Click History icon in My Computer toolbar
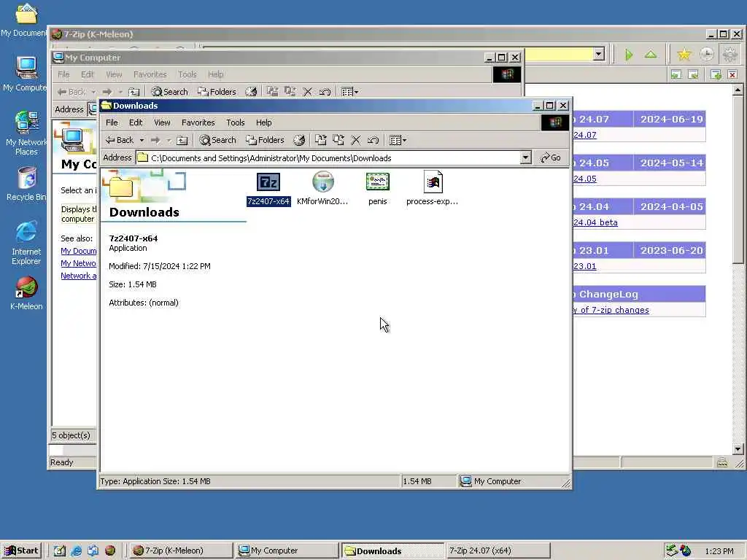The image size is (747, 560). point(251,91)
